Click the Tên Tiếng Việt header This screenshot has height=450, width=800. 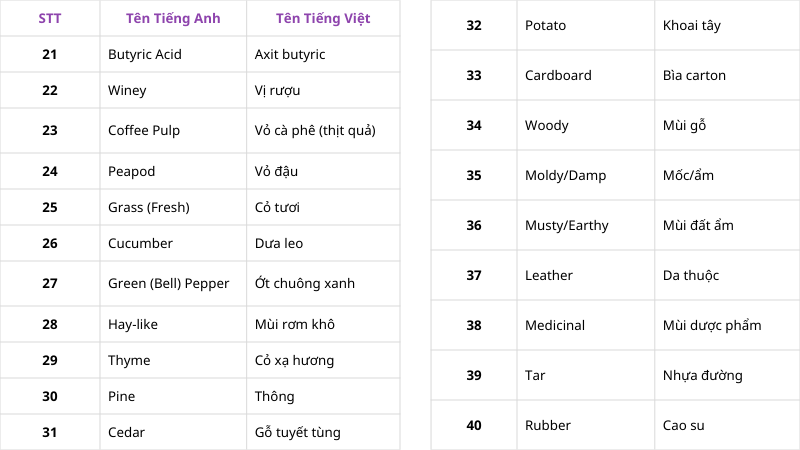[322, 18]
